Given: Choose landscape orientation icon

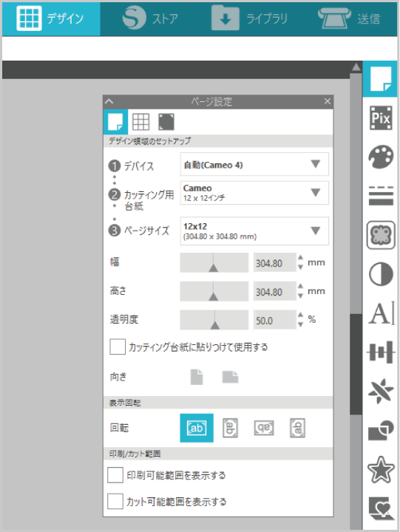Looking at the screenshot, I should click(x=230, y=377).
